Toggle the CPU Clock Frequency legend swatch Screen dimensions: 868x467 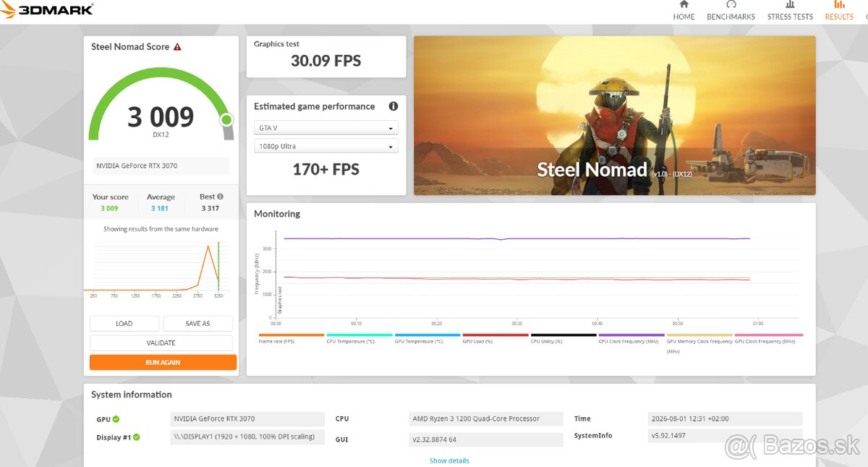click(x=631, y=335)
